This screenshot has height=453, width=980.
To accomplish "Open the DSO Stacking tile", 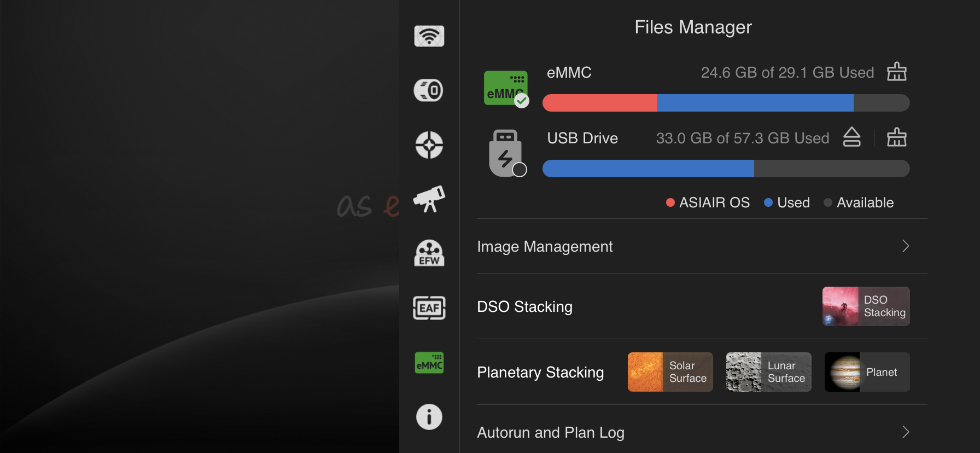I will click(x=866, y=306).
